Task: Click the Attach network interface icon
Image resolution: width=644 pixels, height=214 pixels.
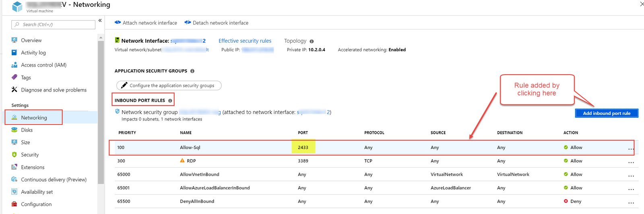Action: tap(118, 23)
